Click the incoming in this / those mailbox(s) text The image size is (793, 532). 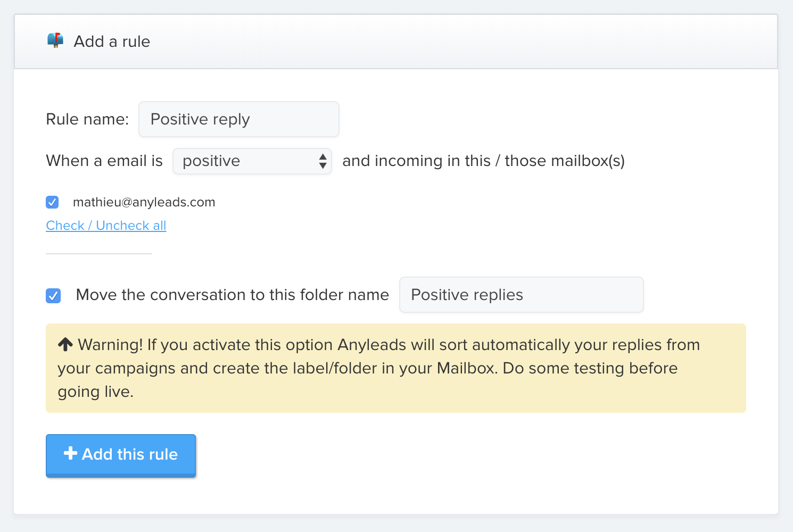pos(483,161)
